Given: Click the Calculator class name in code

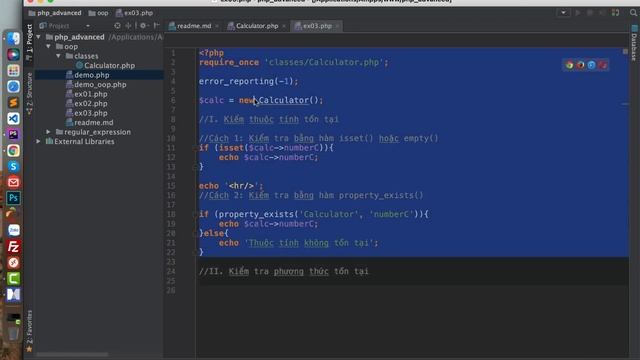Looking at the screenshot, I should 283,100.
